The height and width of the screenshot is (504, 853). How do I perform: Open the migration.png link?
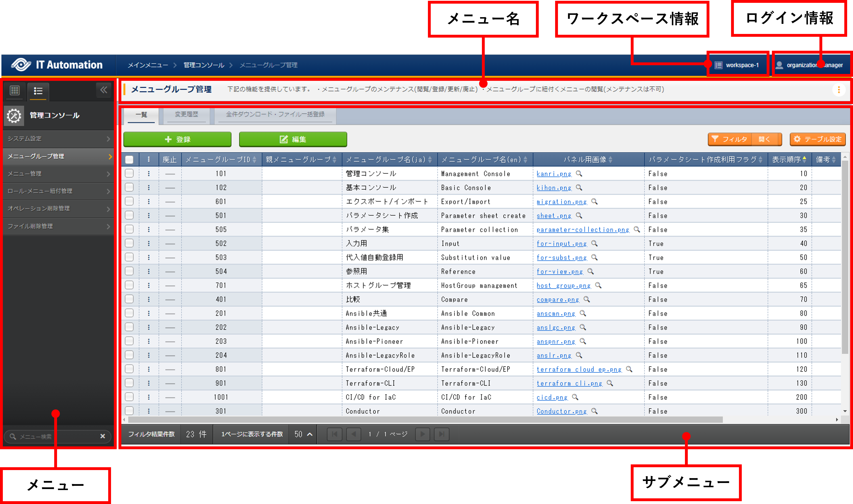tap(561, 202)
